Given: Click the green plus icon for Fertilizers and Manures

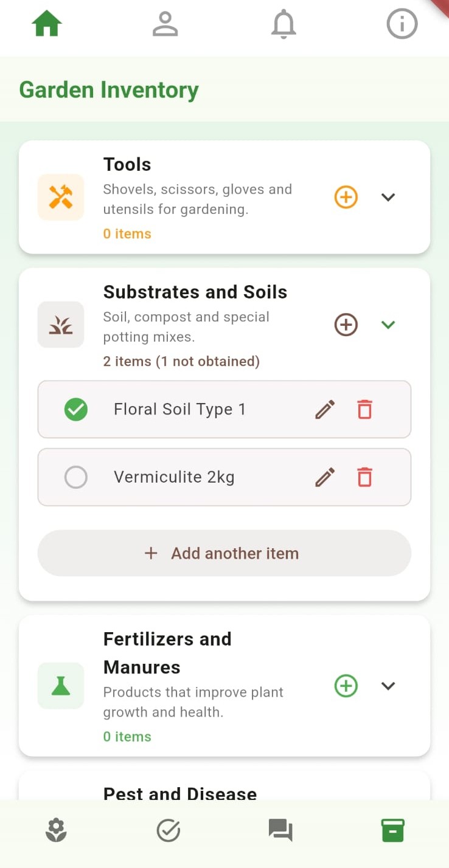Looking at the screenshot, I should (346, 686).
